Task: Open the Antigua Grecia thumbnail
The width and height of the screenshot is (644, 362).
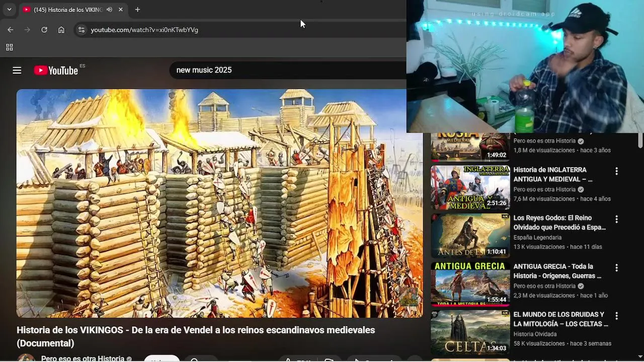Action: 470,284
